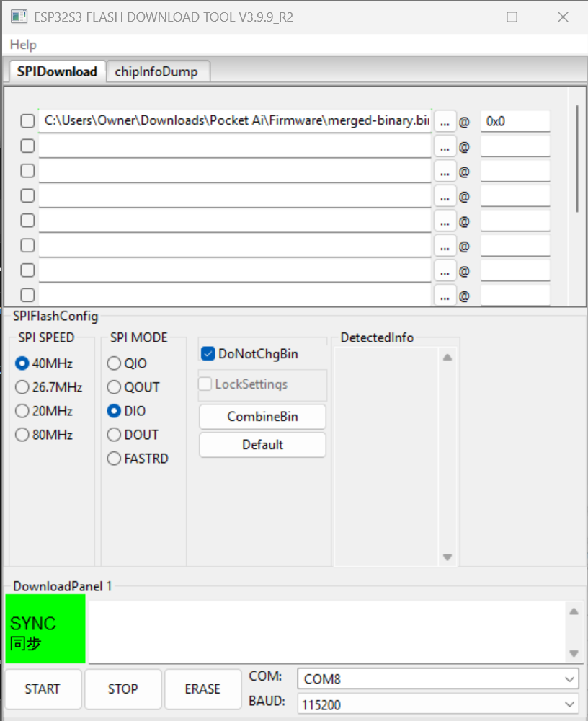Screen dimensions: 588x721
Task: Open file browser for the second firmware row
Action: click(445, 146)
